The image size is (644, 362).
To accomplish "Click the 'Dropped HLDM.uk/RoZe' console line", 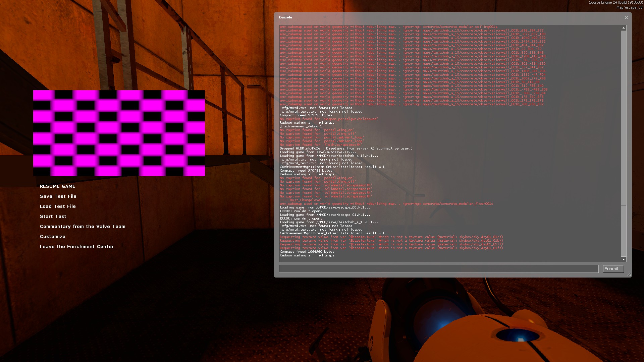I will point(346,148).
